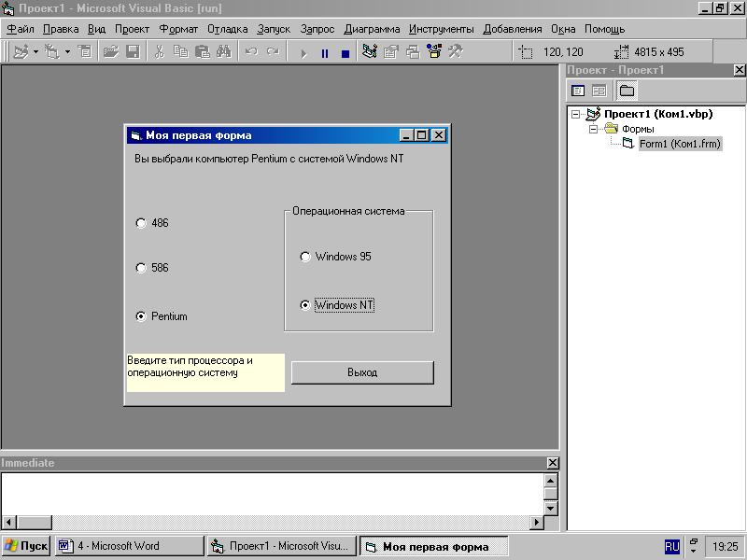Click the Paste clipboard icon
This screenshot has height=560, width=747.
(x=203, y=51)
